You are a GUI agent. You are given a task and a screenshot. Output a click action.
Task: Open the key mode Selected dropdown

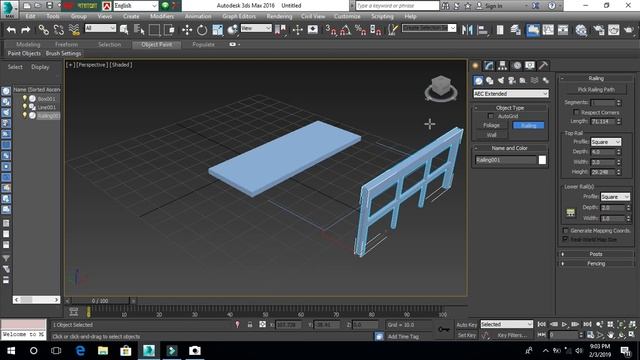pos(506,324)
